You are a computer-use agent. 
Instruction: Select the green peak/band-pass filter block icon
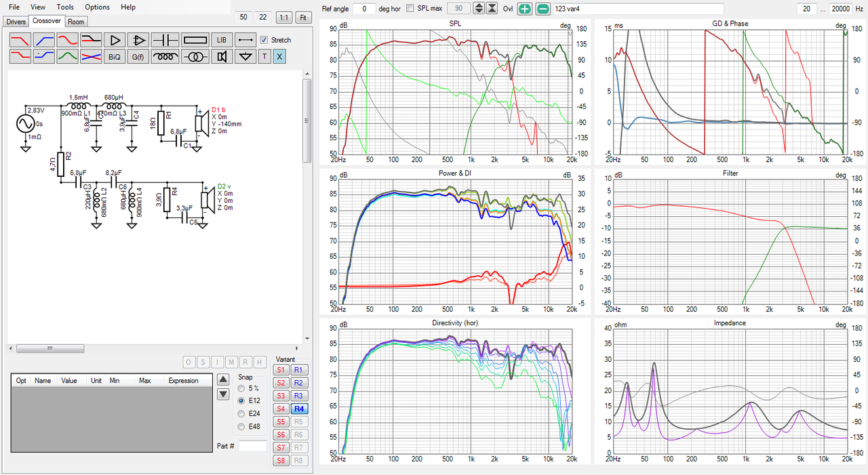(x=67, y=57)
